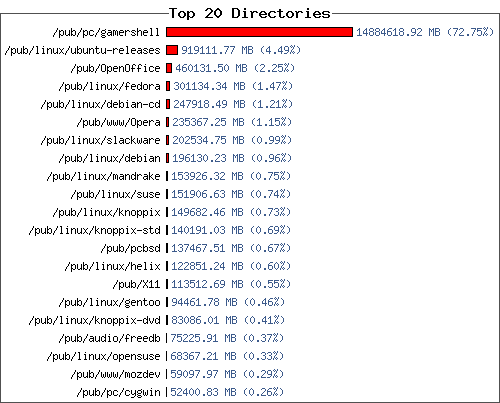This screenshot has height=403, width=500.
Task: Select the value 149682.46 MB (0.73%)
Action: [x=231, y=212]
